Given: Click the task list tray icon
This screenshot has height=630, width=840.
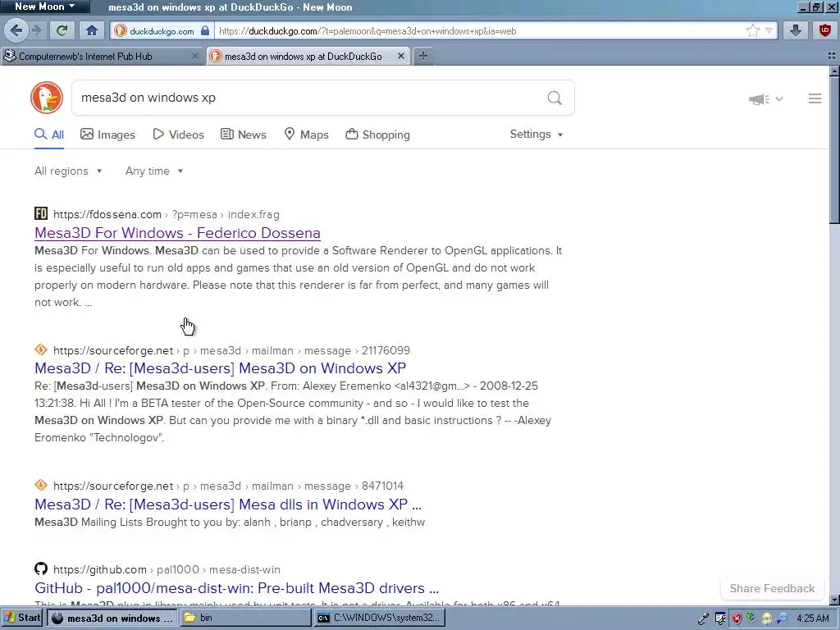Looking at the screenshot, I should tap(720, 619).
